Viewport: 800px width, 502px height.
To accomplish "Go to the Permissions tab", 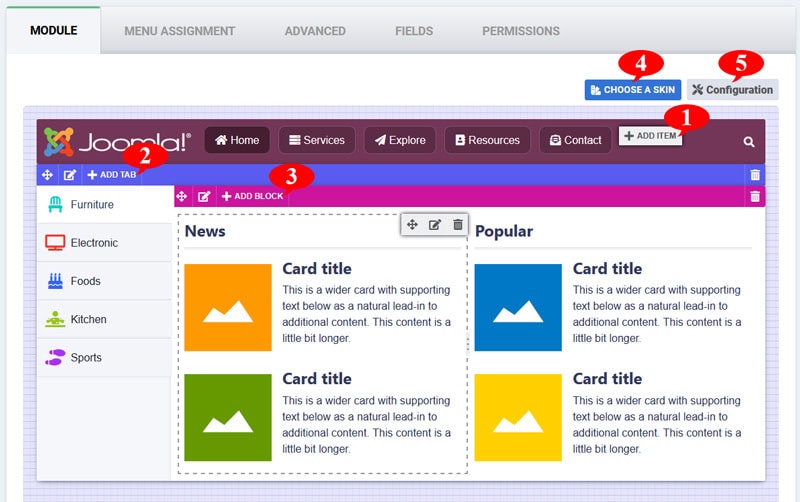I will [521, 31].
